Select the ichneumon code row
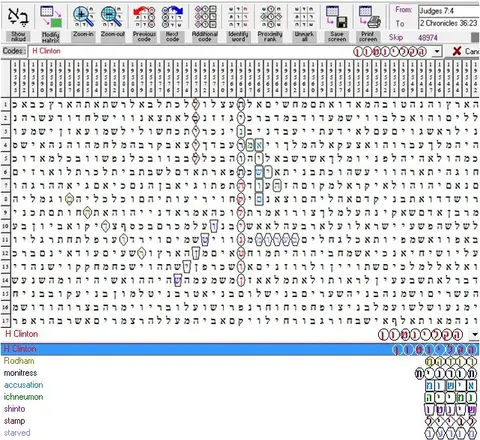 point(240,397)
